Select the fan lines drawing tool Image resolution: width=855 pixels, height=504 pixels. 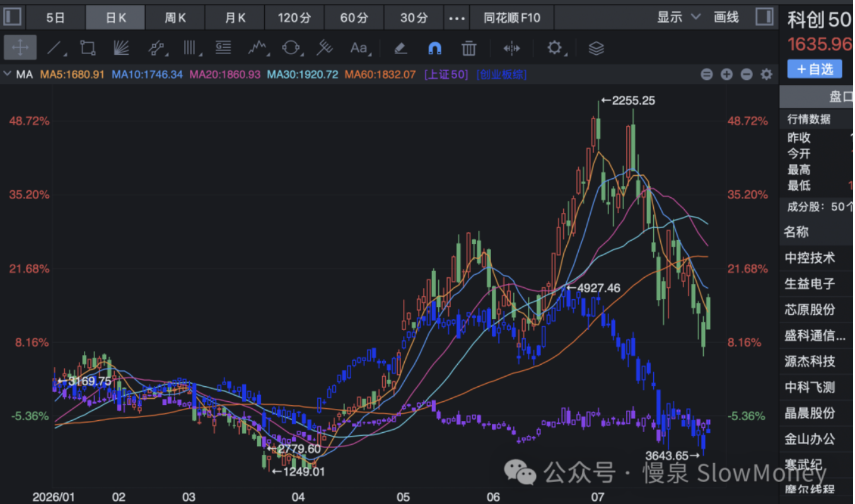click(x=121, y=48)
